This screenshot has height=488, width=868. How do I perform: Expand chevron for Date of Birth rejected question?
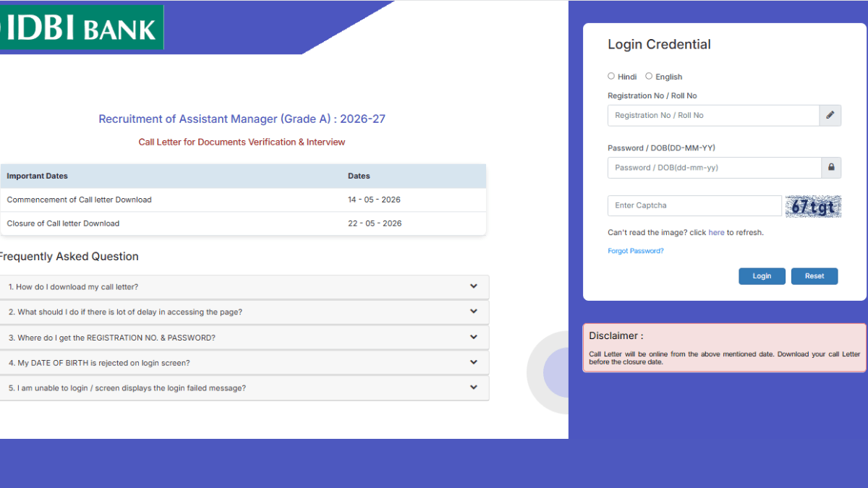coord(474,362)
